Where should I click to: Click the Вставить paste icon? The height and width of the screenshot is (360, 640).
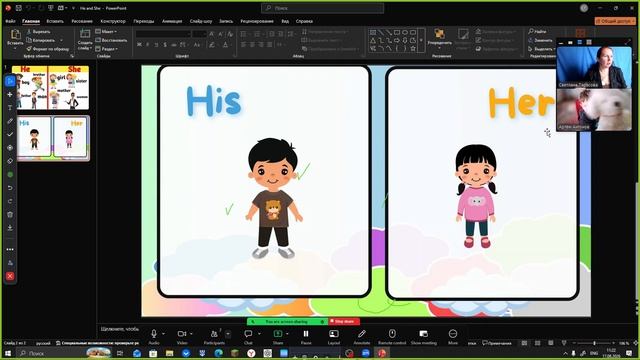coord(16,35)
